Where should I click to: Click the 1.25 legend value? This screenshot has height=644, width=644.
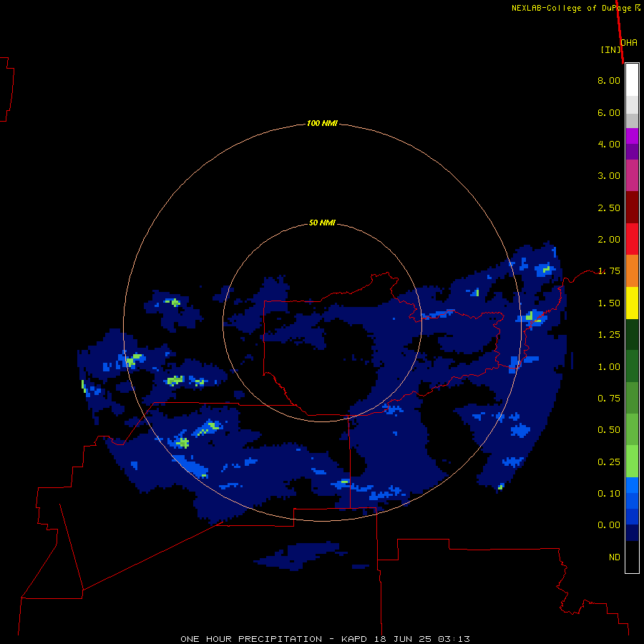609,335
